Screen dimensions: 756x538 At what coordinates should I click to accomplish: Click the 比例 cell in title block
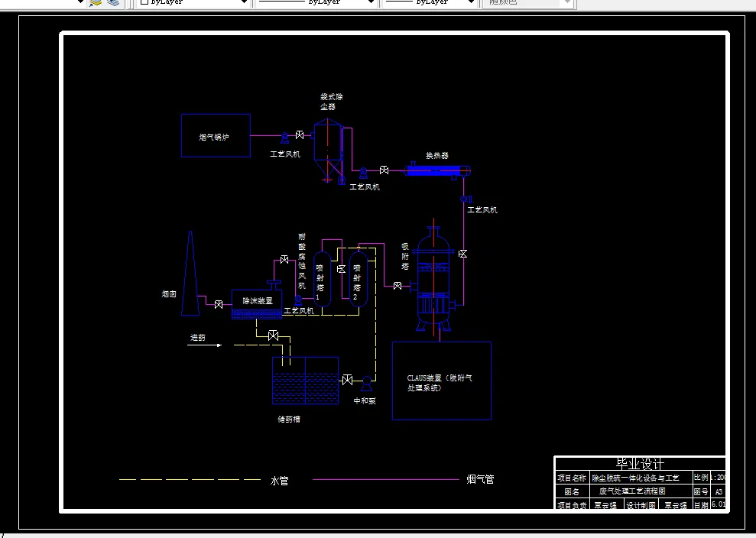tap(701, 478)
